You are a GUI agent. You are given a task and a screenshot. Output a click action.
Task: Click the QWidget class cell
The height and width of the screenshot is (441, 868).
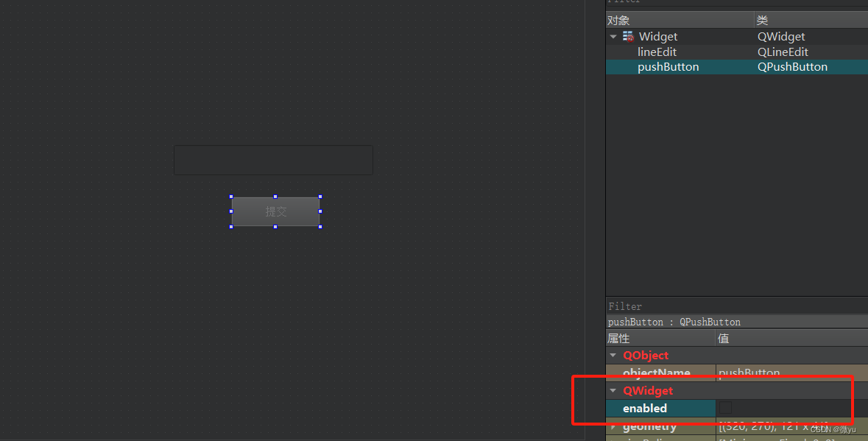(781, 37)
